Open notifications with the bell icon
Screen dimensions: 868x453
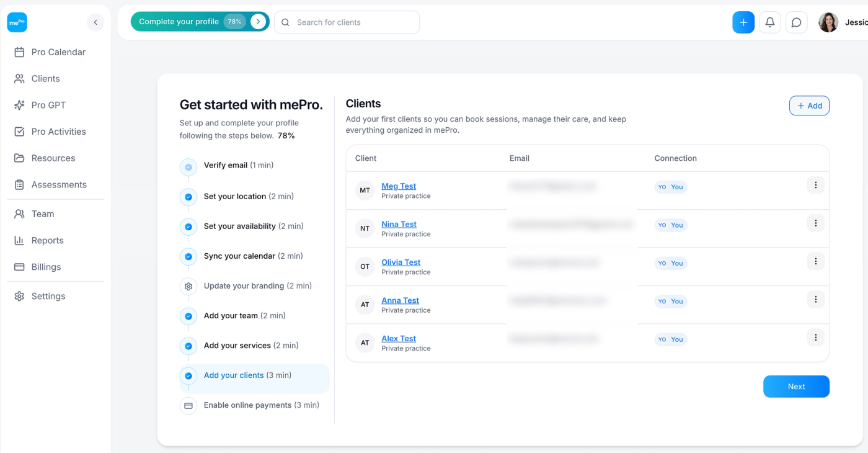[x=770, y=22]
